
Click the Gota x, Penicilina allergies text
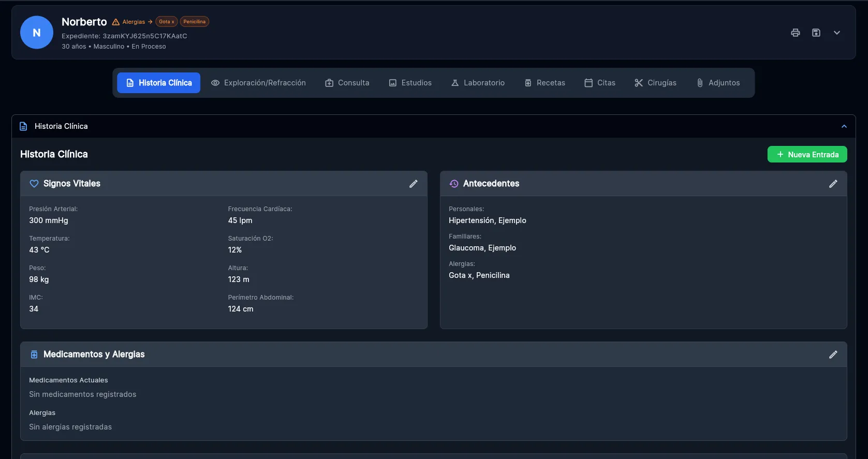pos(479,275)
